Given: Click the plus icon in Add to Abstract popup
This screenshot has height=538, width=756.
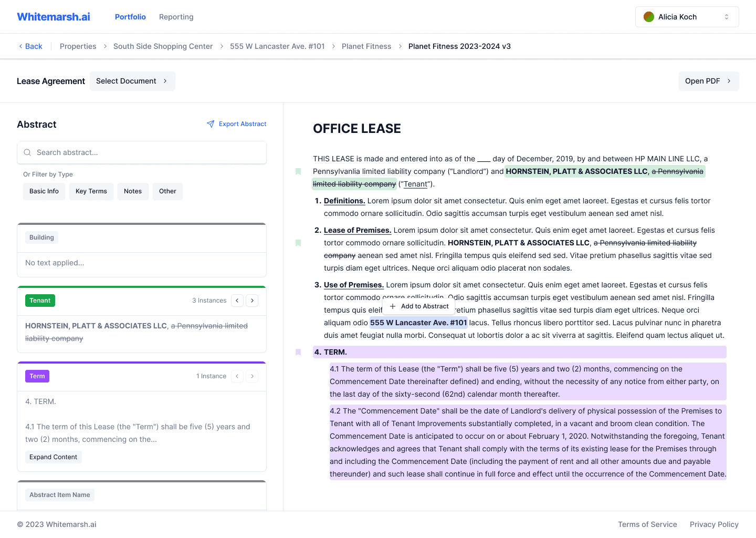Looking at the screenshot, I should pyautogui.click(x=393, y=306).
